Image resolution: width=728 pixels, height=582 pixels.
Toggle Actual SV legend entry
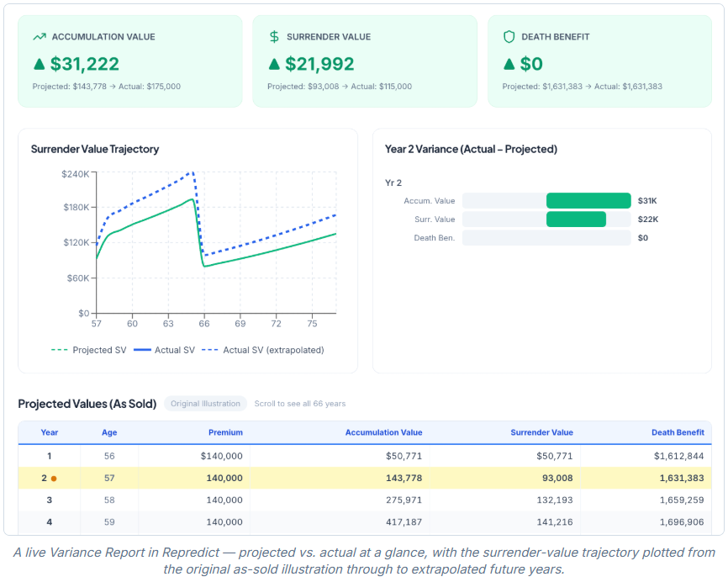pos(165,350)
